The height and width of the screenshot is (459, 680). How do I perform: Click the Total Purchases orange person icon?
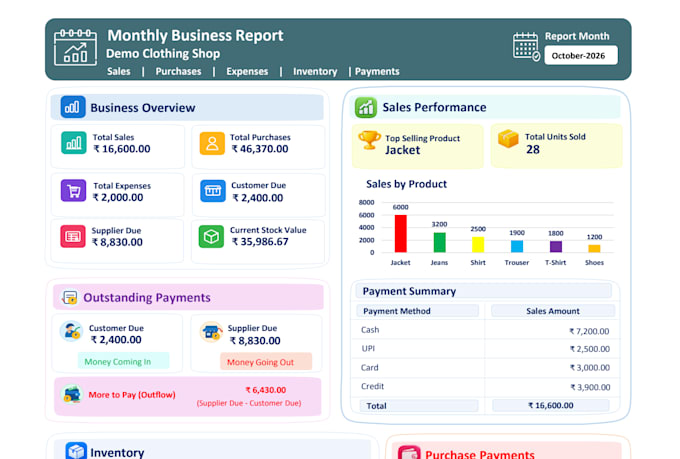(212, 143)
